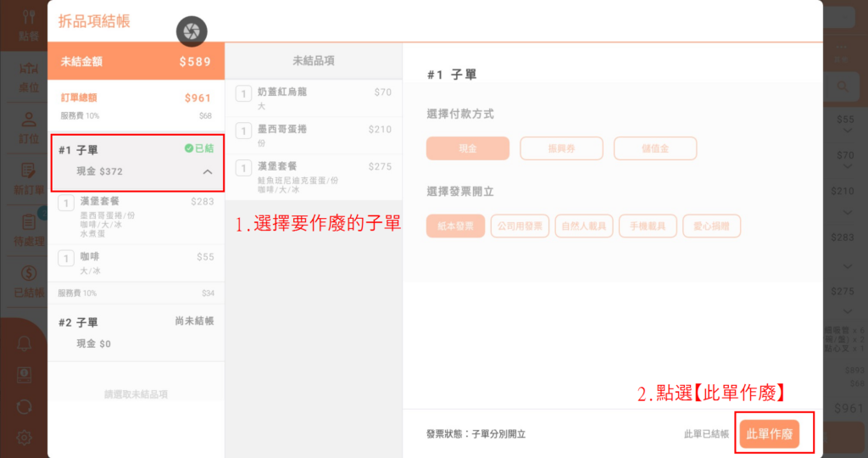
Task: Open 訂位 (reservations) in the sidebar
Action: pos(27,127)
